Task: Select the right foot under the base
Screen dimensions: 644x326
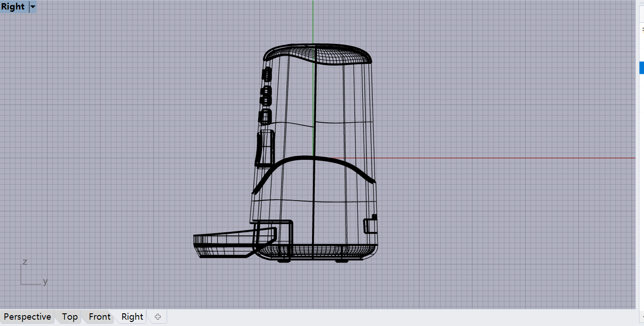Action: tap(341, 260)
